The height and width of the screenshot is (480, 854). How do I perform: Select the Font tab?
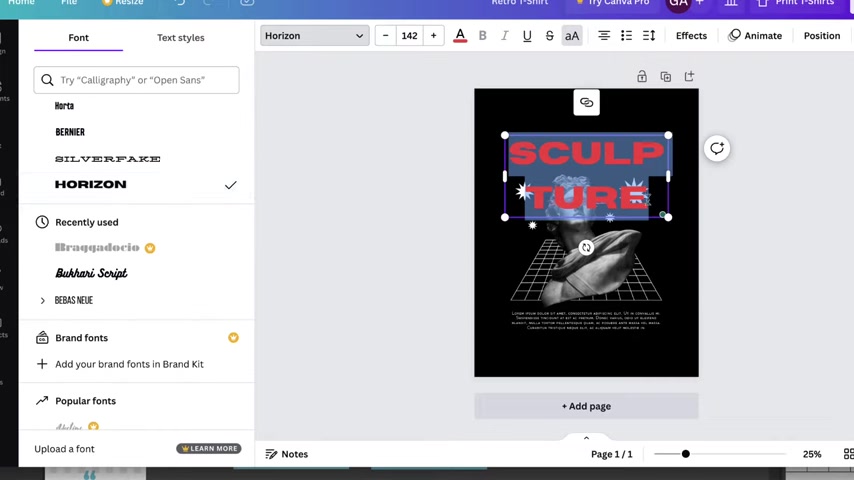(78, 38)
